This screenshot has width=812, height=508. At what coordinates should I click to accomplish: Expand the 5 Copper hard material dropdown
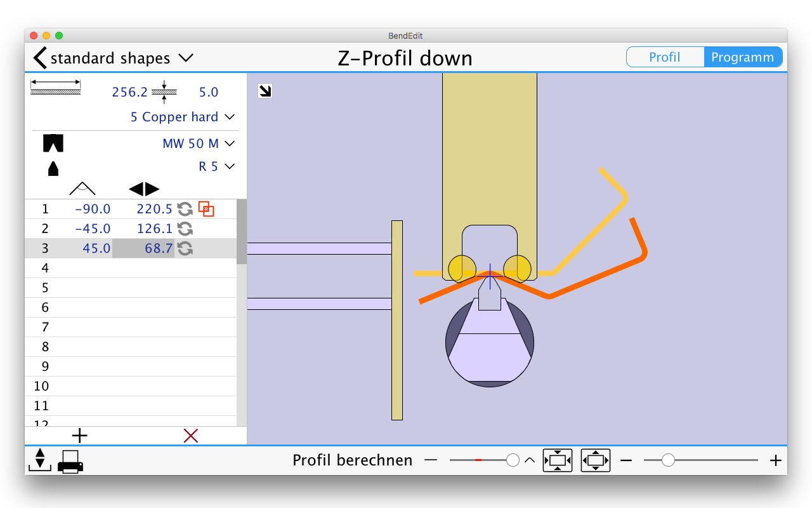[182, 117]
